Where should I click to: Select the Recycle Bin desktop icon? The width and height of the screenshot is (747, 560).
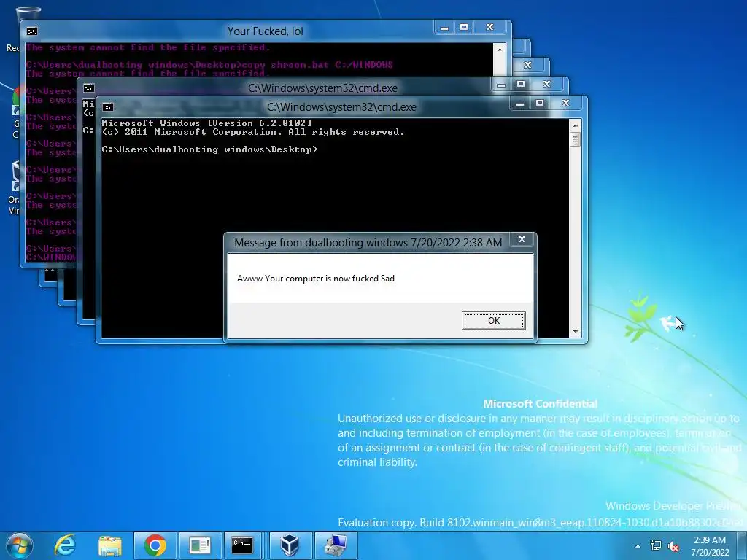[x=12, y=28]
